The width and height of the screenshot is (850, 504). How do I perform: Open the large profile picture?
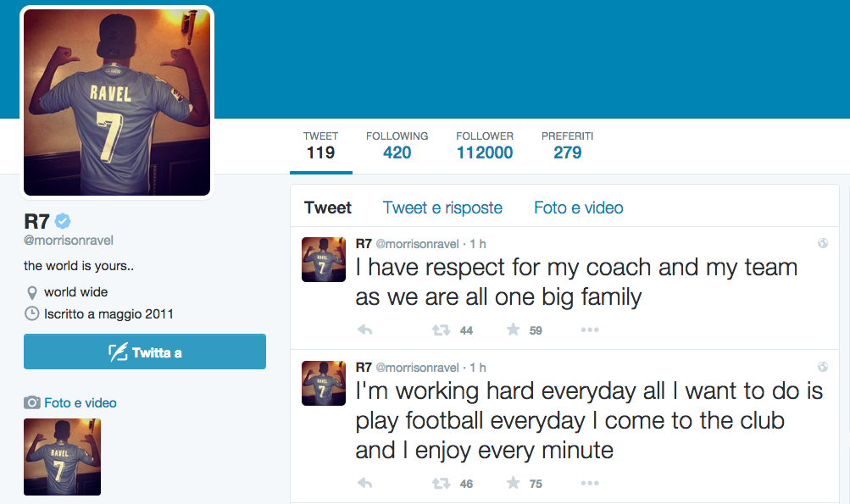(x=117, y=102)
